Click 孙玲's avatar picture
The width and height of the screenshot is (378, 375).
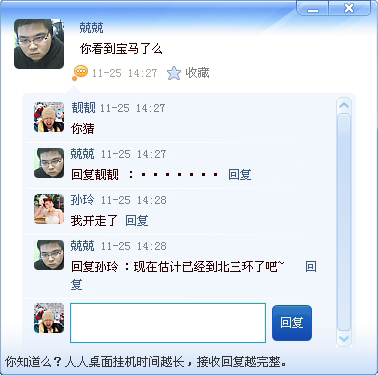click(49, 209)
